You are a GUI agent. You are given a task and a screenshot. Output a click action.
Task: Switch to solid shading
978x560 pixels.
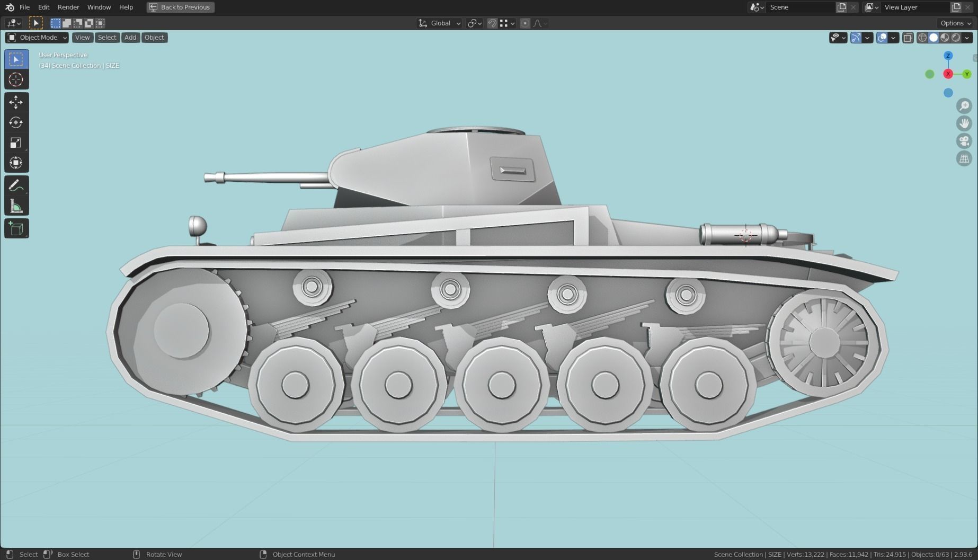click(933, 37)
